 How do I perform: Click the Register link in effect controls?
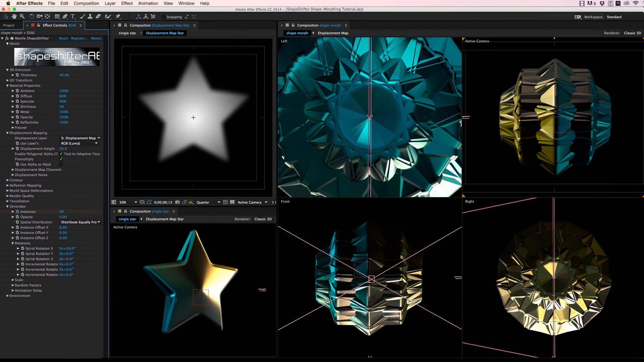79,38
